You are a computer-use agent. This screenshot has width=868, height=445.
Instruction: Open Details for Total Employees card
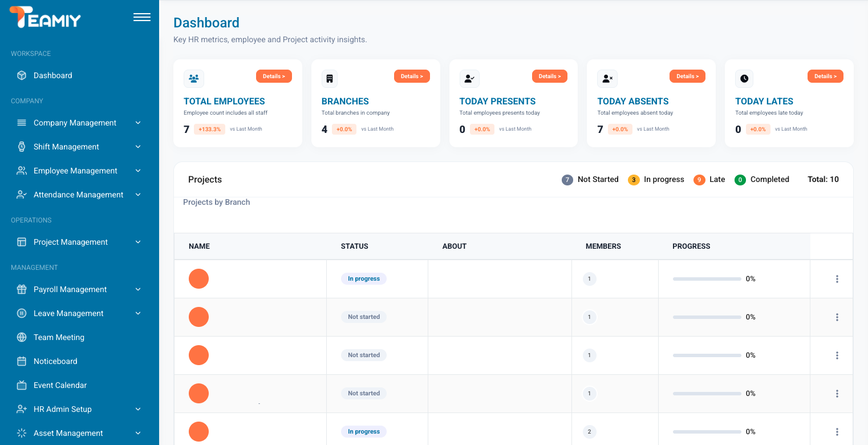[x=274, y=76]
